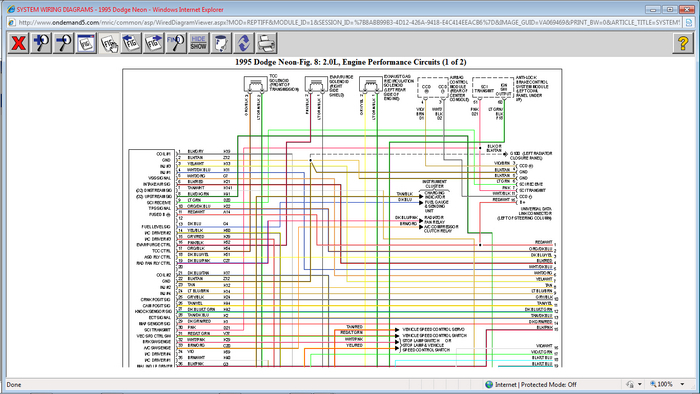
Task: Click the Exhaust Gas Recirculation Solenoid connector symbol
Action: (x=371, y=84)
